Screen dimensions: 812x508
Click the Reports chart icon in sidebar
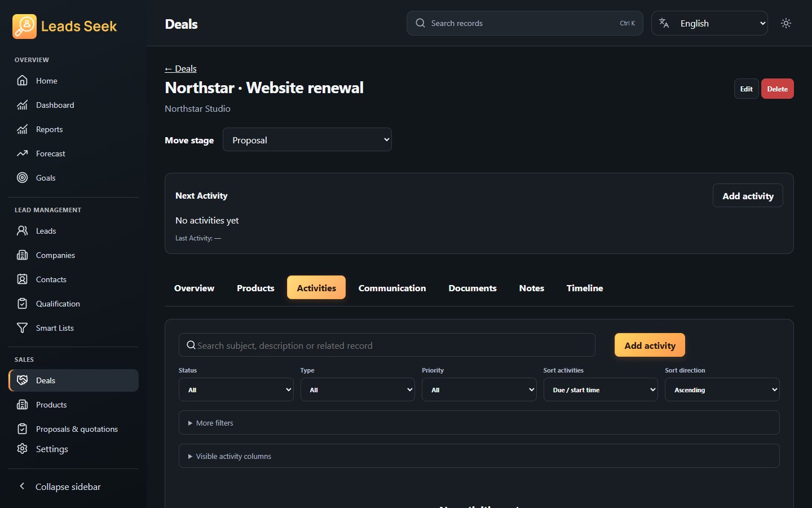coord(22,129)
